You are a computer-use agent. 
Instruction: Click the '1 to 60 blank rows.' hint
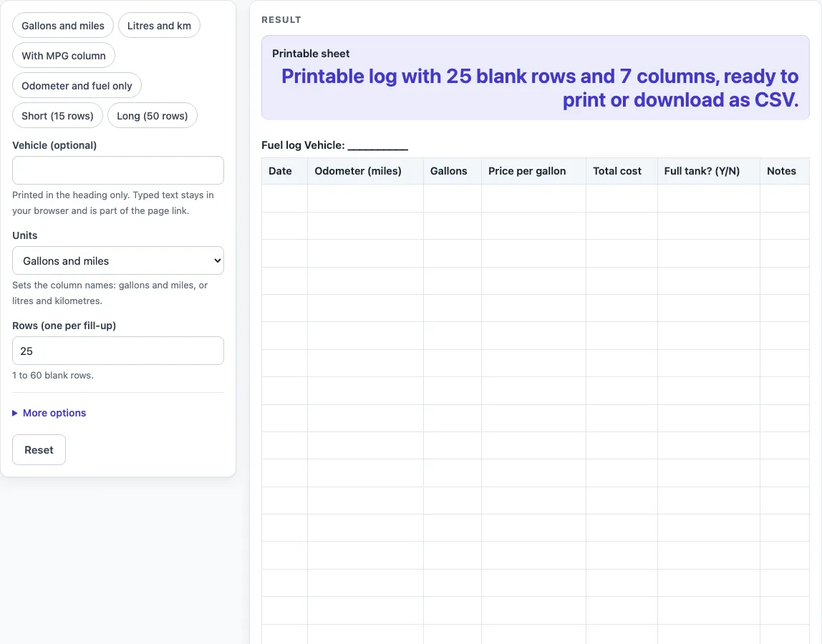(x=53, y=375)
